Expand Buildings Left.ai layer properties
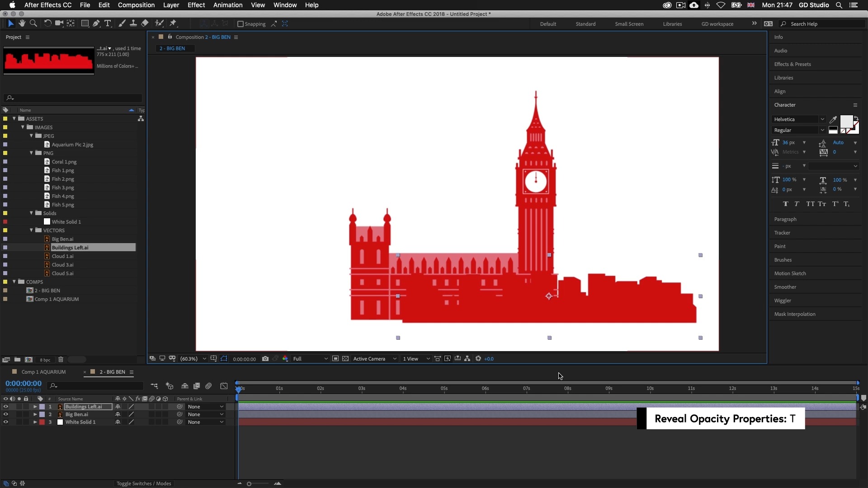 click(x=35, y=407)
